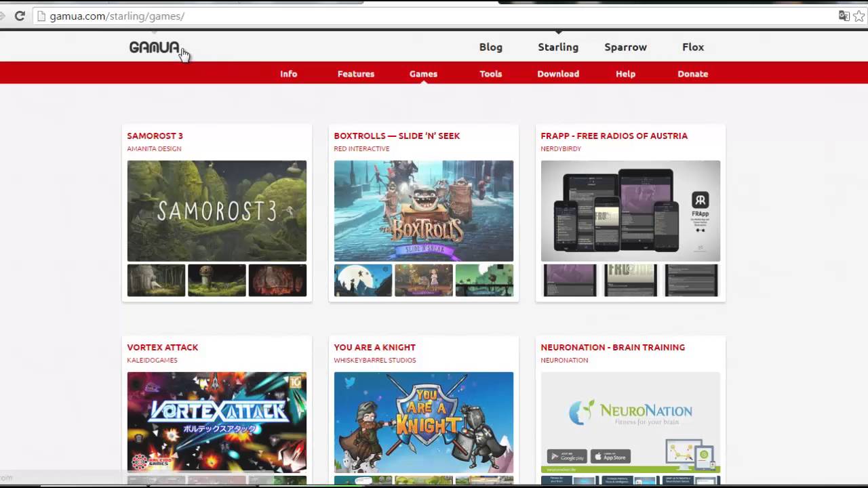The height and width of the screenshot is (488, 868).
Task: Open the SAMOROST 3 title link
Action: tap(155, 136)
